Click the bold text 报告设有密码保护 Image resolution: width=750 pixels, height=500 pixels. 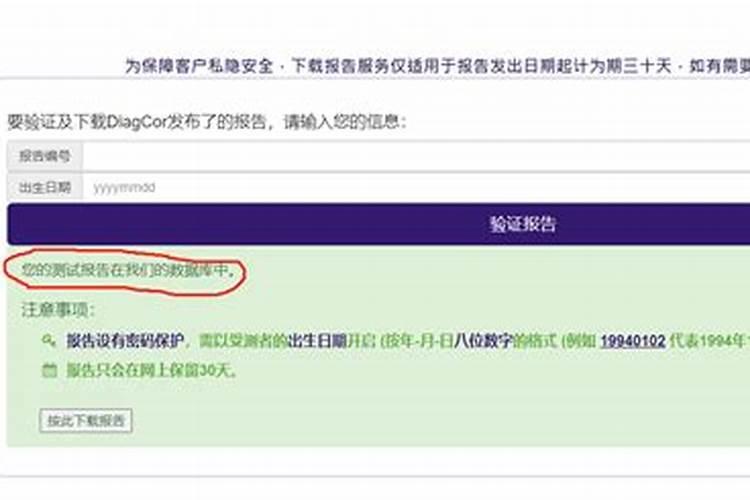click(x=125, y=341)
